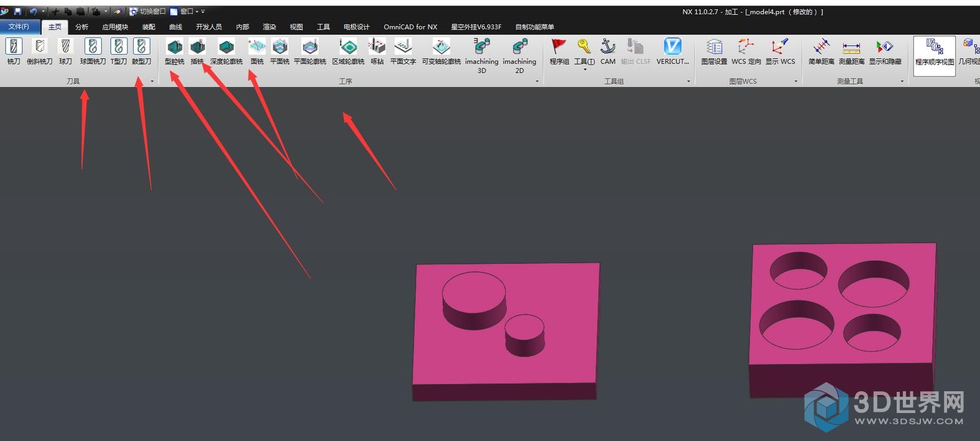The image size is (980, 441).
Task: Create a 插铣 plunge mill operation
Action: pyautogui.click(x=197, y=51)
